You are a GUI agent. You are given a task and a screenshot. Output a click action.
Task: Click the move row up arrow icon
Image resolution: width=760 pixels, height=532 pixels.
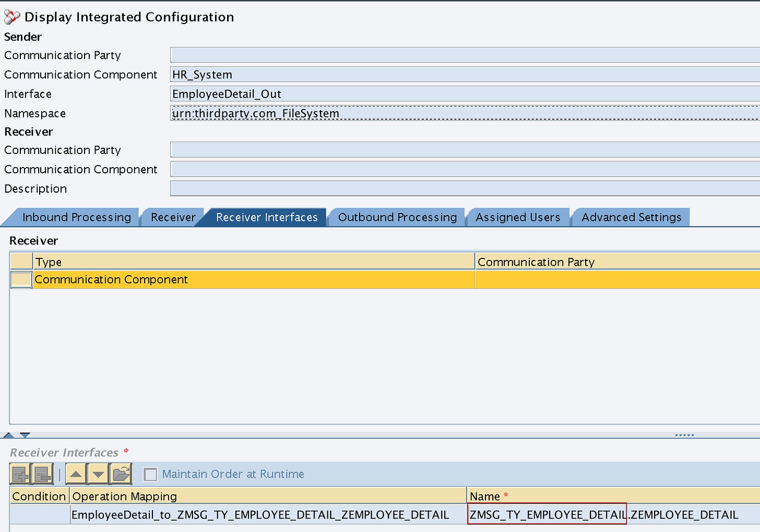(x=76, y=474)
